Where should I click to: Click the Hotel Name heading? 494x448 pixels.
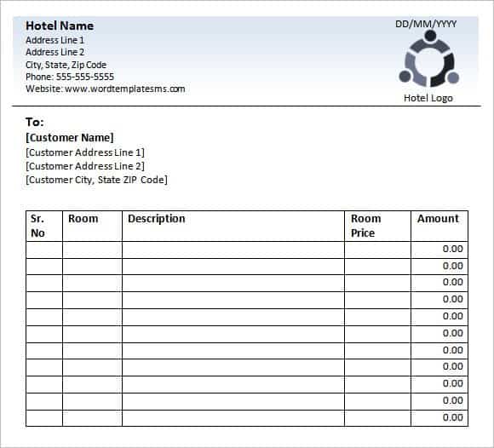tap(60, 26)
